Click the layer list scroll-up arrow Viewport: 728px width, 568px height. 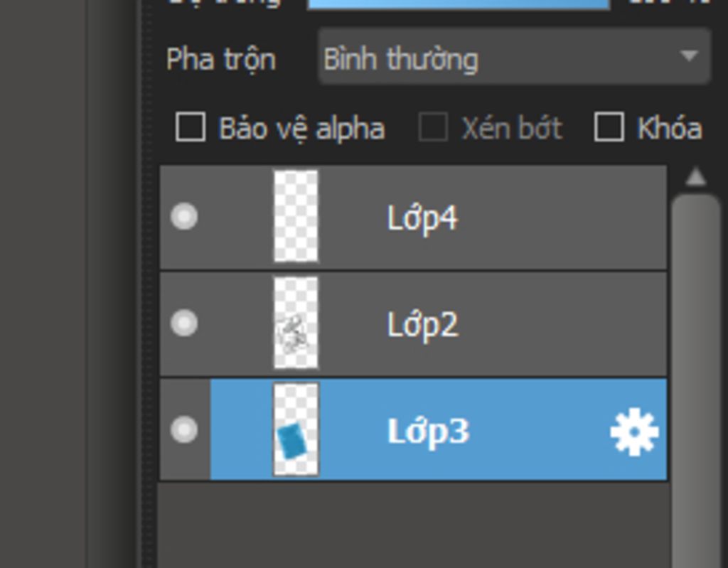(695, 177)
